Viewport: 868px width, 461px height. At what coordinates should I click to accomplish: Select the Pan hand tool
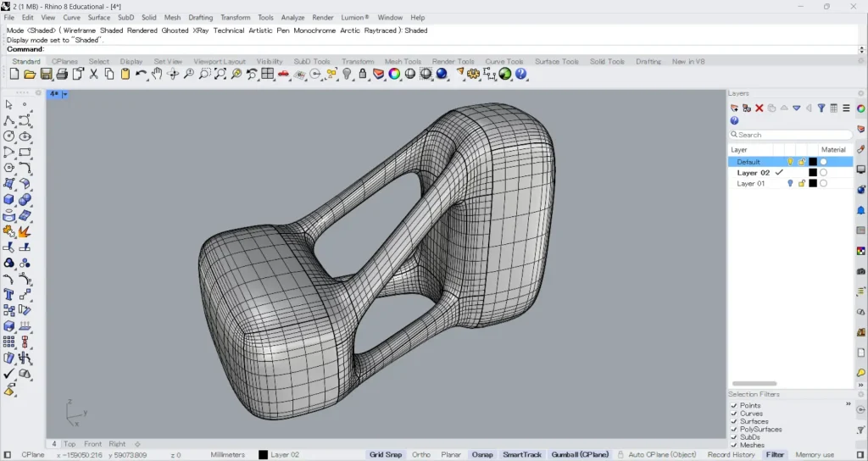[157, 74]
